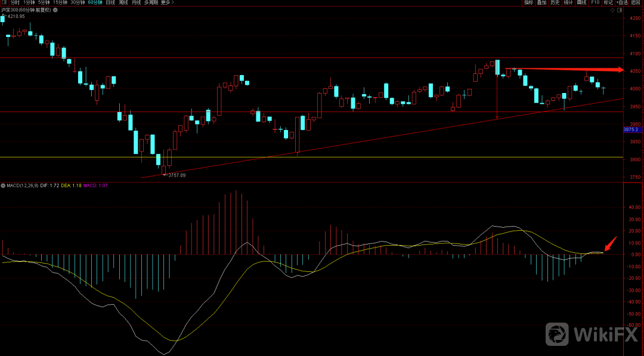Viewport: 644px width, 356px height.
Task: Open the F10 company info
Action: tap(595, 3)
